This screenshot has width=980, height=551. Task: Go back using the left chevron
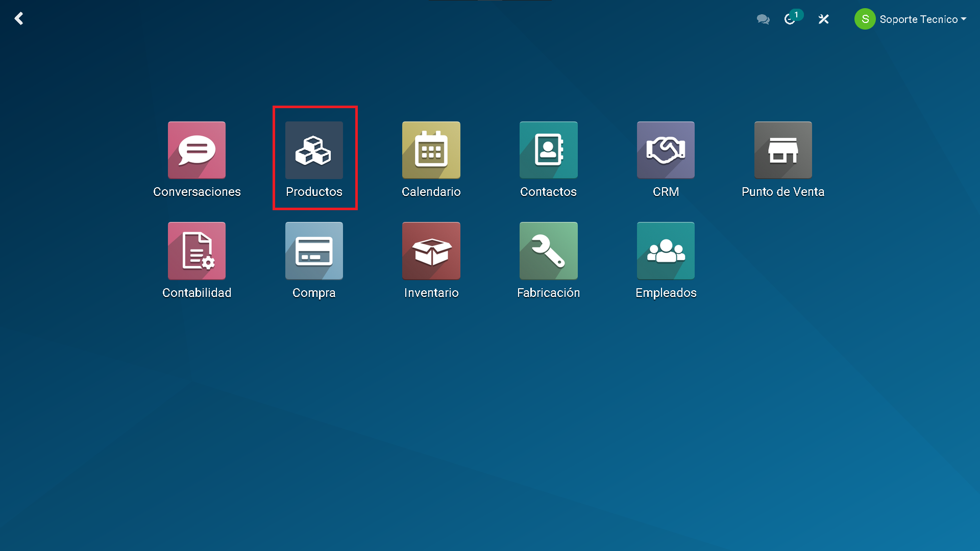(x=19, y=19)
